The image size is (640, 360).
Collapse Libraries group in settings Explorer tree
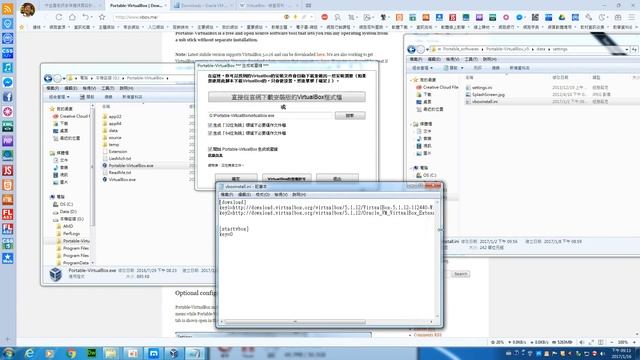[x=411, y=124]
